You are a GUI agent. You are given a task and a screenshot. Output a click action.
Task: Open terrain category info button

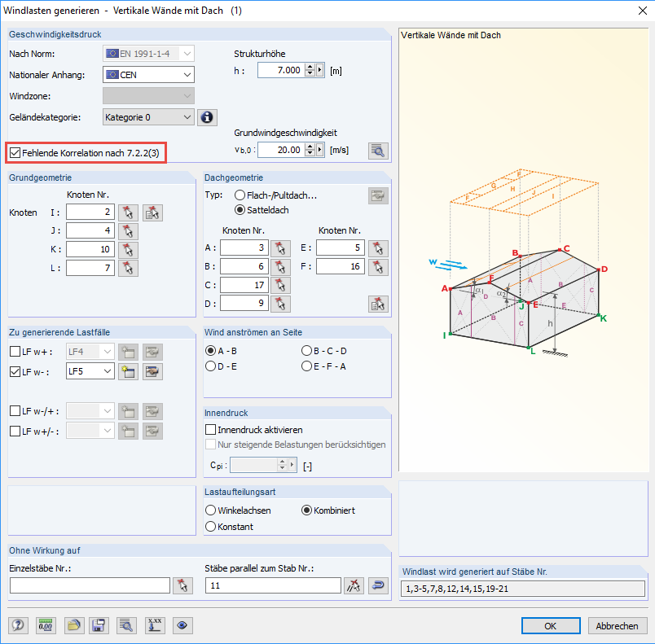207,117
